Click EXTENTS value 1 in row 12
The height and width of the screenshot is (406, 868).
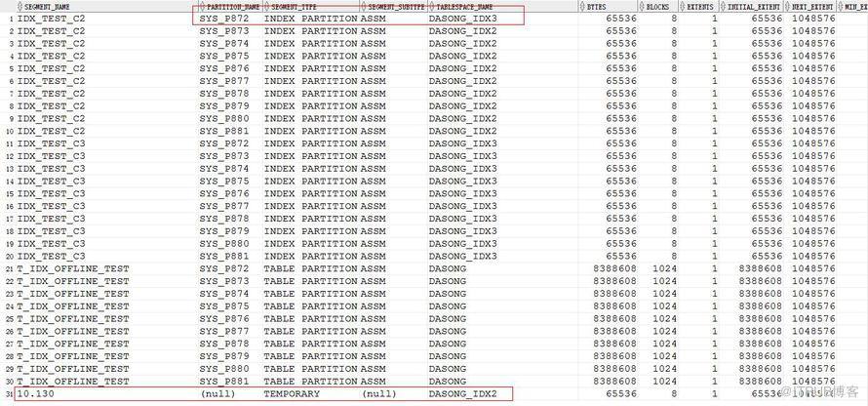715,156
